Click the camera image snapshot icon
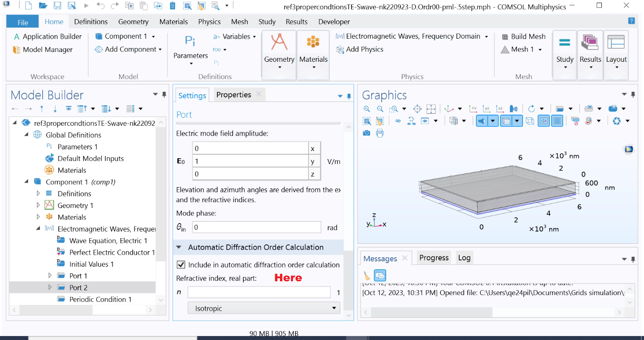 [x=367, y=133]
